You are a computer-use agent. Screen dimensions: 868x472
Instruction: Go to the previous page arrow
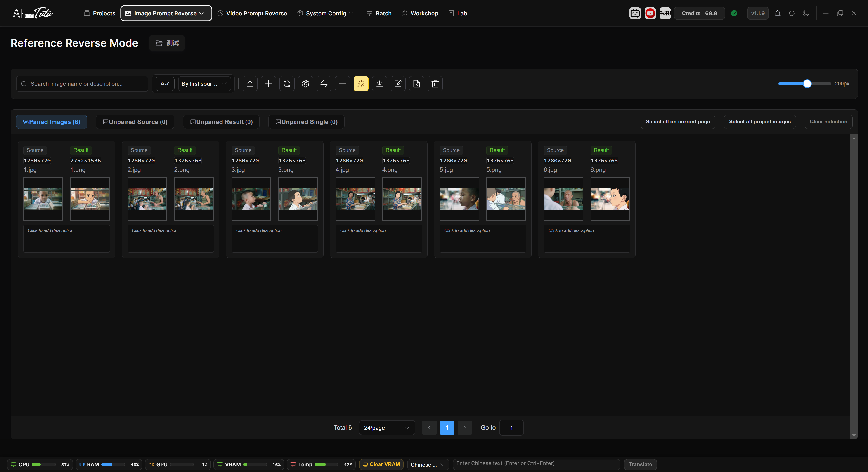coord(429,427)
